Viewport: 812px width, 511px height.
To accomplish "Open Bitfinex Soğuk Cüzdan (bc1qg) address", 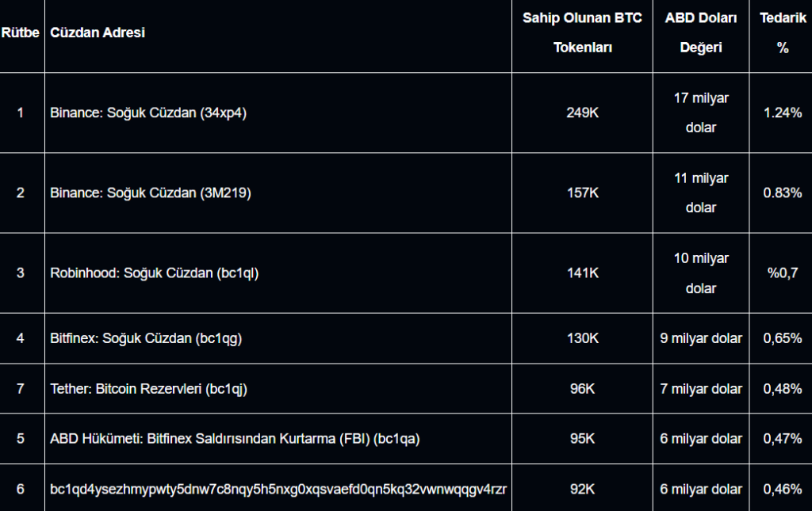I will pyautogui.click(x=146, y=338).
